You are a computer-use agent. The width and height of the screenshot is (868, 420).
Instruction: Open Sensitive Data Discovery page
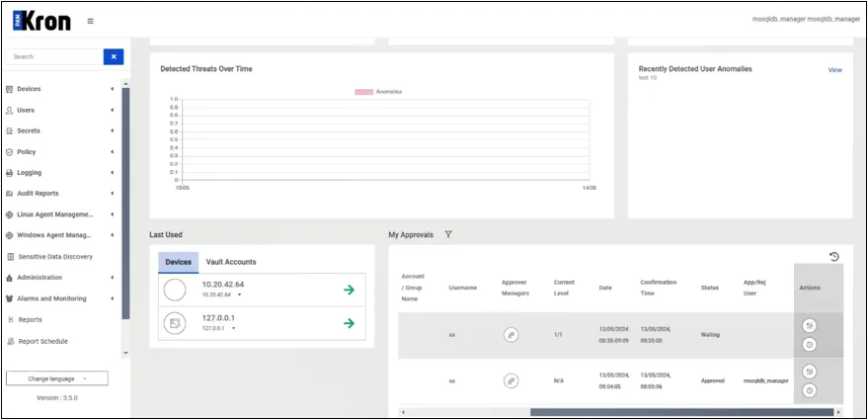click(x=55, y=257)
